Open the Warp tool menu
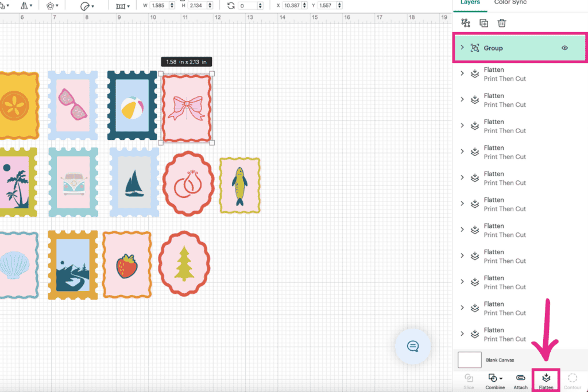Screen dimensions: 588x392 123,6
